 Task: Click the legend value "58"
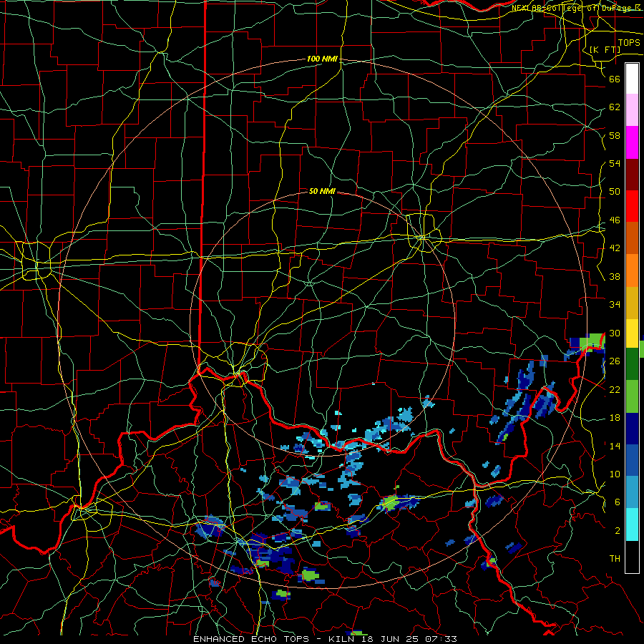615,135
